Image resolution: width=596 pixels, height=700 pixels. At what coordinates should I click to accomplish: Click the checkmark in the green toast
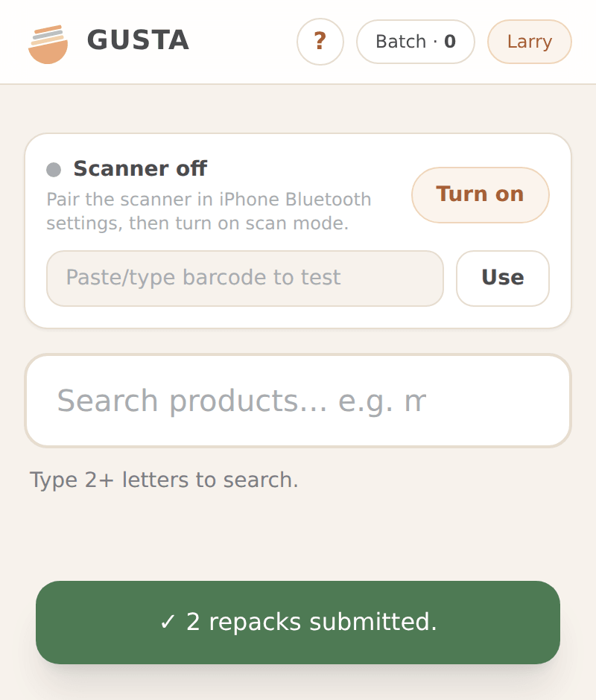(168, 622)
